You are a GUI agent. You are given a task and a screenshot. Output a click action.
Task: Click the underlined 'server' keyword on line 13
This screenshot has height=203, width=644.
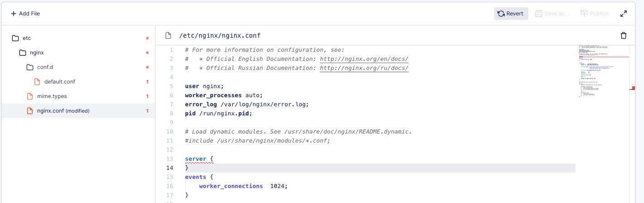click(195, 159)
